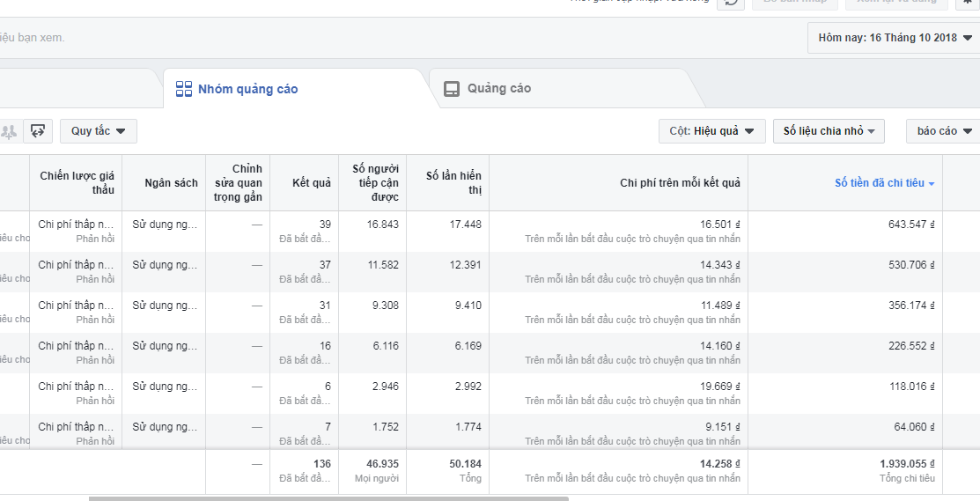Click the Chiến lược giá thầu header
The image size is (980, 501).
(77, 183)
